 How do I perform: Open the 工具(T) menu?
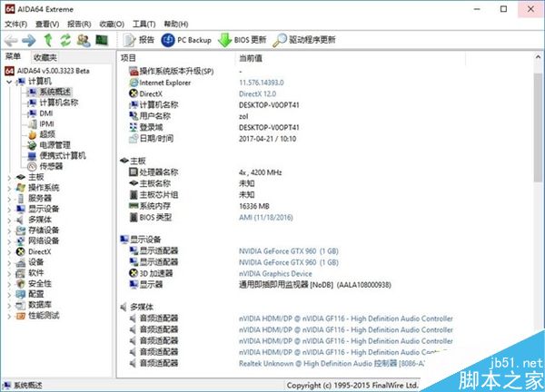point(144,24)
